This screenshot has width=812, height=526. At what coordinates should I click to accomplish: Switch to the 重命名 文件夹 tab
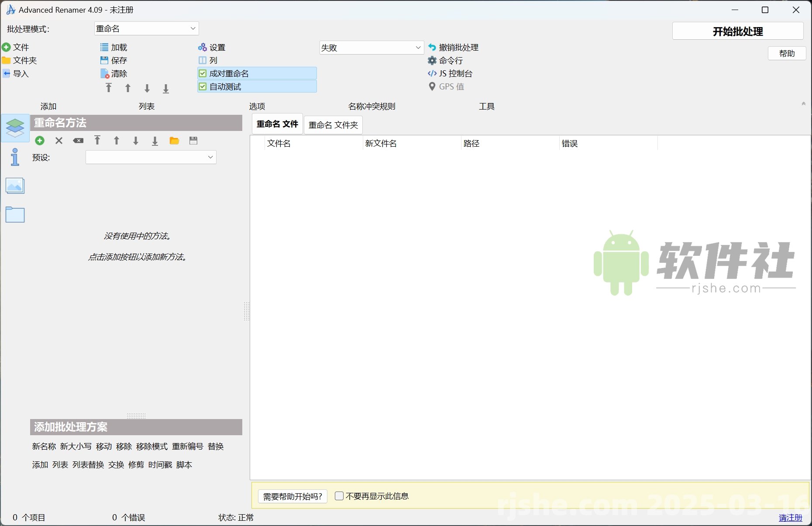(x=333, y=125)
